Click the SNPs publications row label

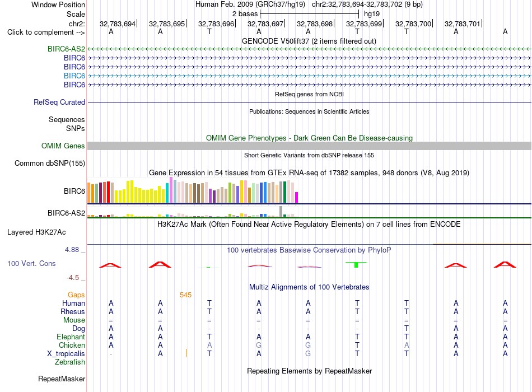click(x=76, y=128)
